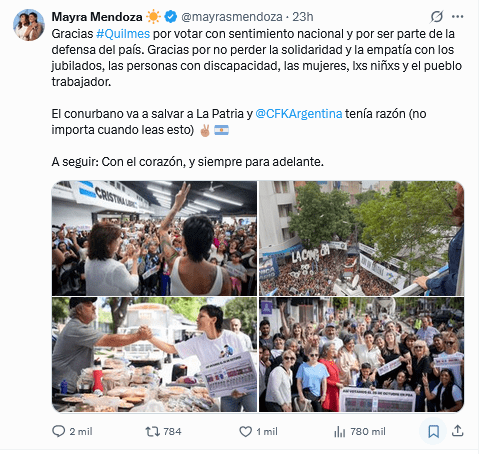The height and width of the screenshot is (454, 481).
Task: Bookmark this tweet
Action: [433, 432]
